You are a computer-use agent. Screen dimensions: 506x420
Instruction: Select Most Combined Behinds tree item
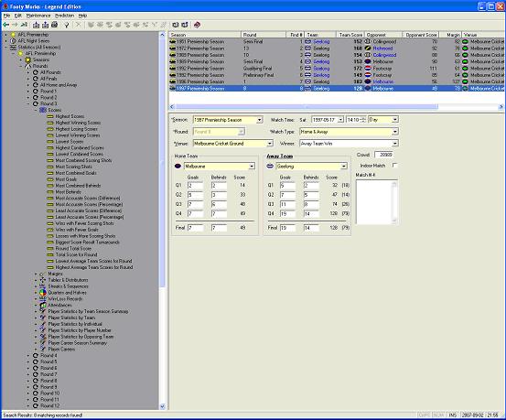point(78,186)
